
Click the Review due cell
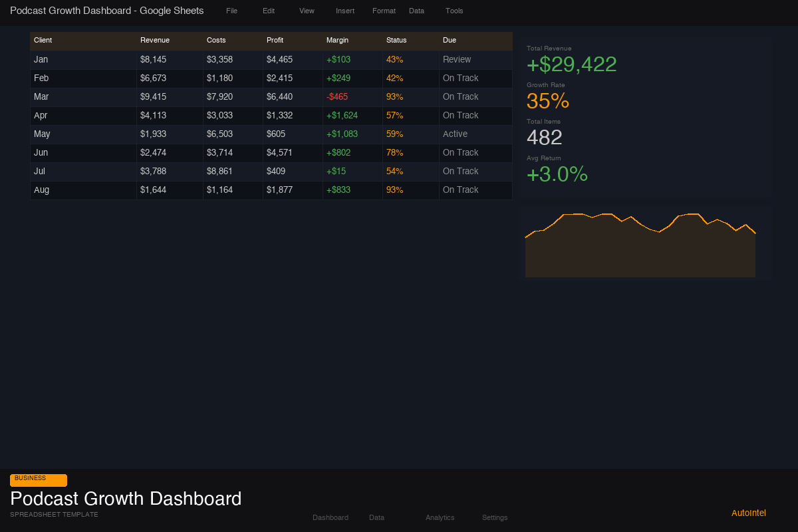(475, 60)
